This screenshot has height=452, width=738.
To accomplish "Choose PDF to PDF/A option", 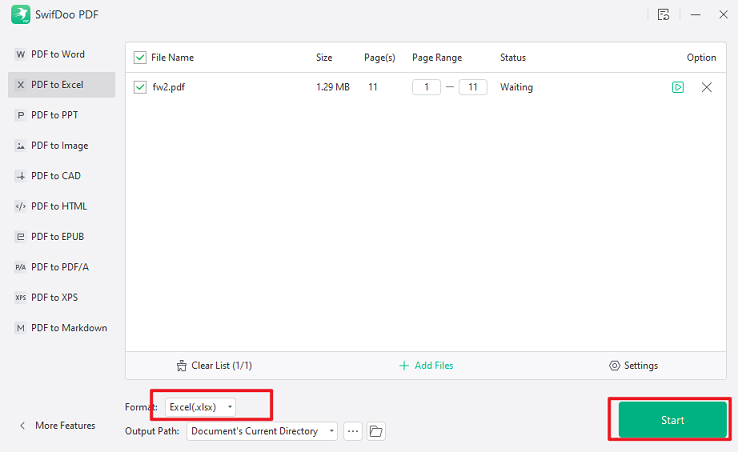I will tap(61, 267).
